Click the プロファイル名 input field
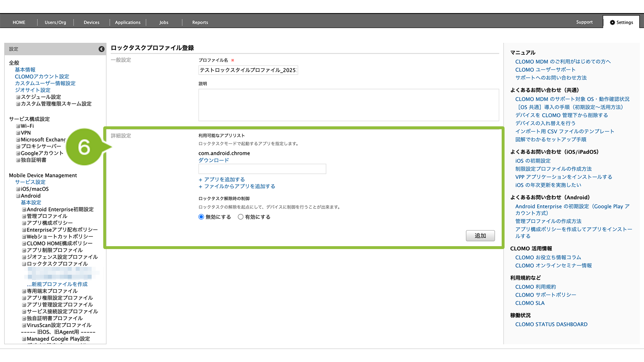 (x=248, y=70)
